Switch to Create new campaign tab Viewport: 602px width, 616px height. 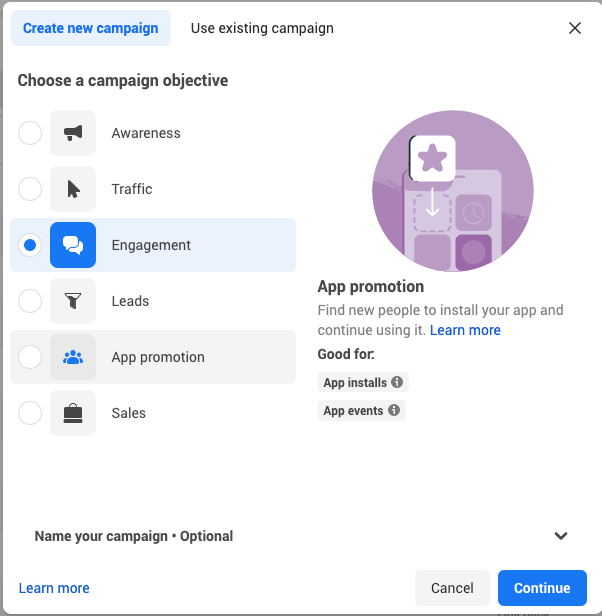click(91, 28)
